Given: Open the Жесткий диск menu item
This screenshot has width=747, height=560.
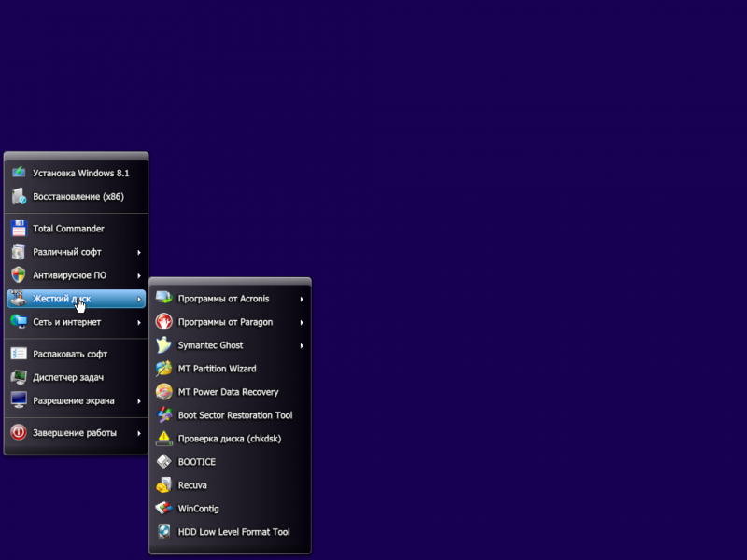Looking at the screenshot, I should 77,299.
